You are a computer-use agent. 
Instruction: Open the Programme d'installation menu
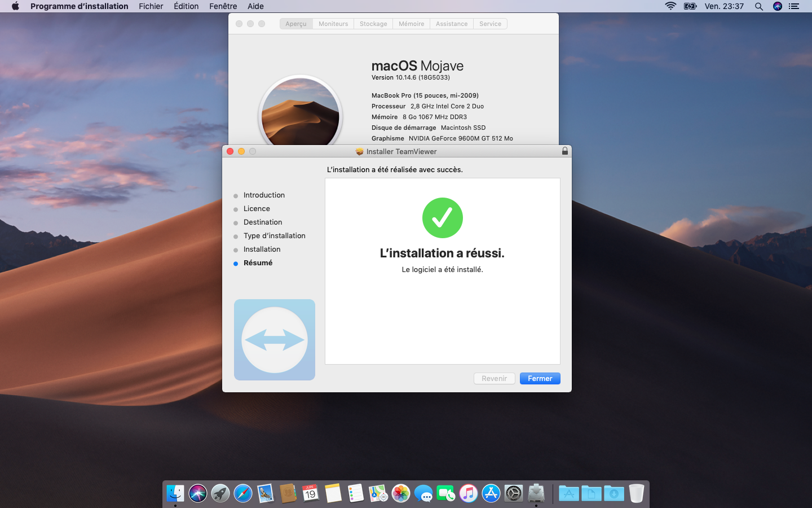click(x=80, y=6)
